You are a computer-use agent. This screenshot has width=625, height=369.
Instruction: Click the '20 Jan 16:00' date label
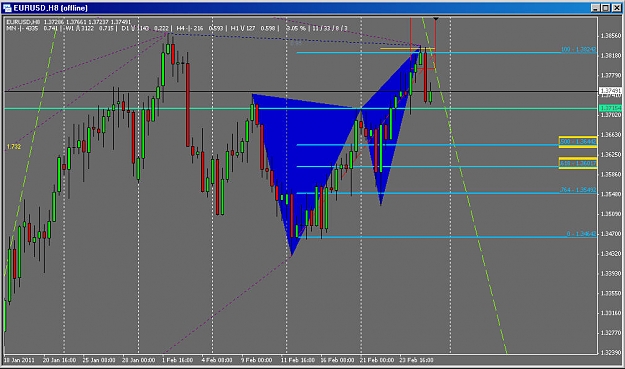tap(59, 360)
